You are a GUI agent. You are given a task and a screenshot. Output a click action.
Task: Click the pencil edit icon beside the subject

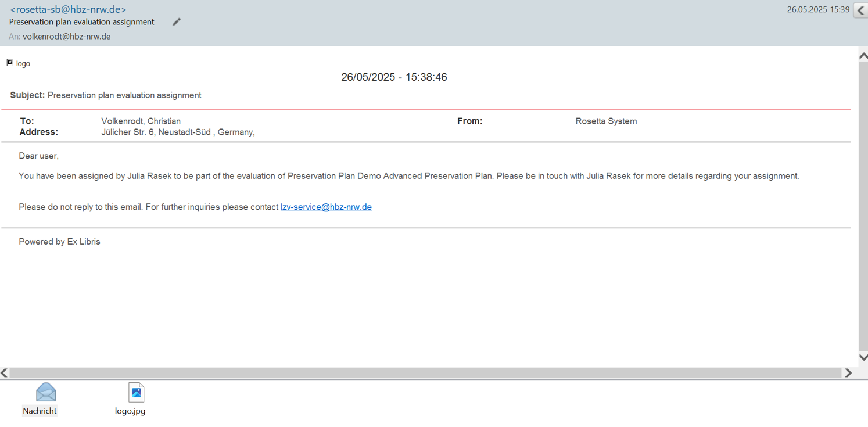pos(177,22)
